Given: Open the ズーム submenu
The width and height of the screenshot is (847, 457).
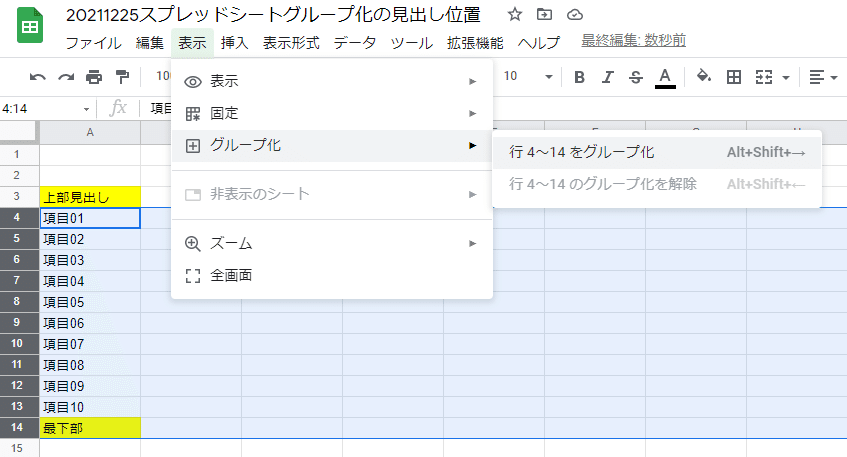Looking at the screenshot, I should [332, 244].
